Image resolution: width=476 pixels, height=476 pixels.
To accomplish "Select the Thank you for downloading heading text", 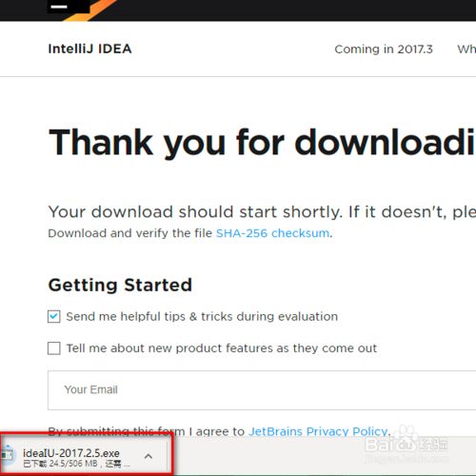I will click(x=262, y=143).
